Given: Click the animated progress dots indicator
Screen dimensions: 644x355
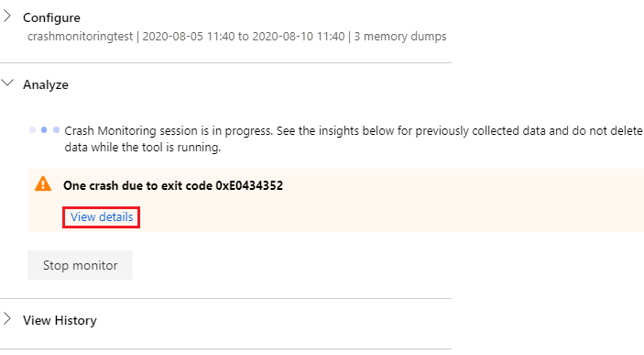Looking at the screenshot, I should click(x=44, y=130).
